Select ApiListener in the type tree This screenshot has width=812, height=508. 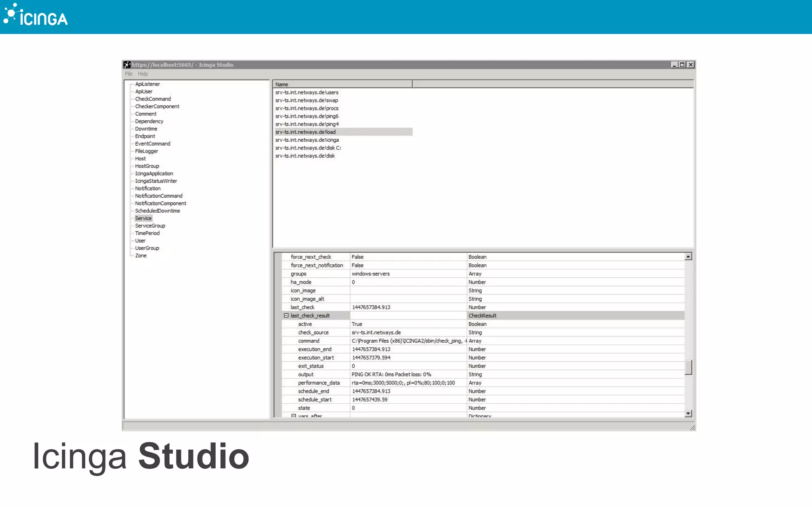pos(147,84)
